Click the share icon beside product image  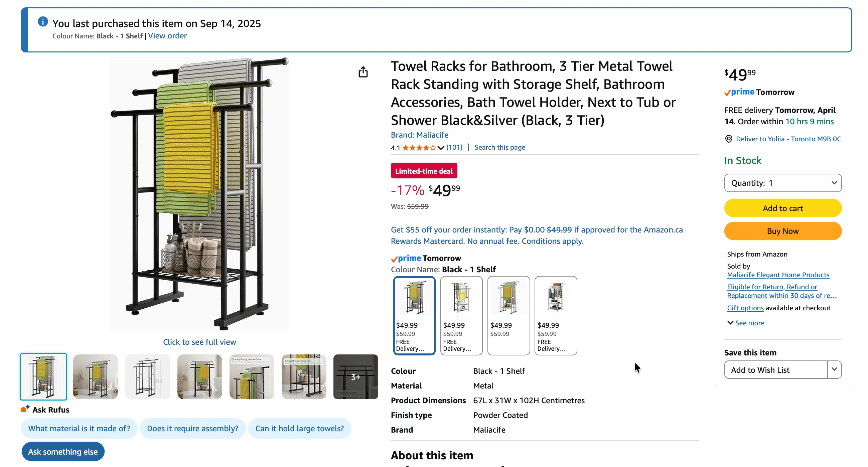(x=363, y=72)
